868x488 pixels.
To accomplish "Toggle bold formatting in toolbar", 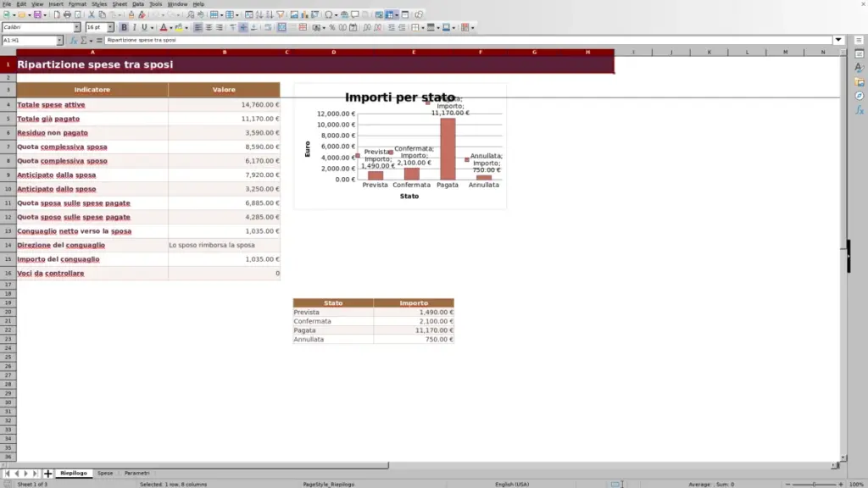I will [x=124, y=27].
